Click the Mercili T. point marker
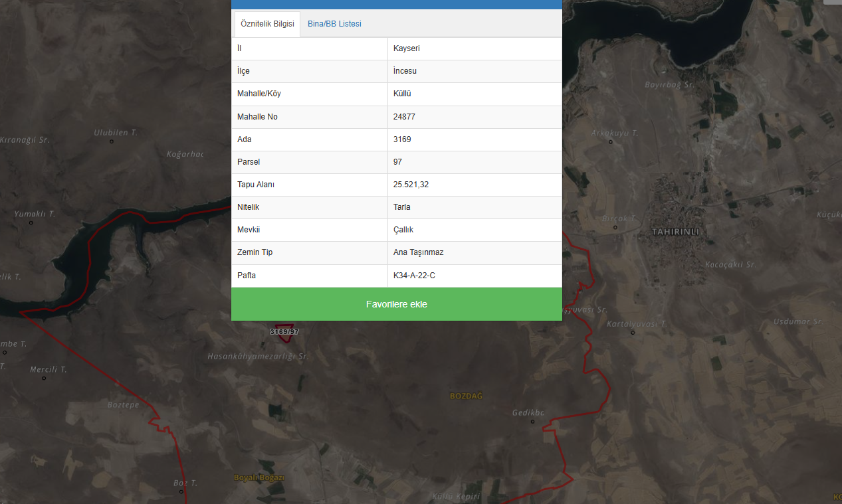 tap(44, 378)
